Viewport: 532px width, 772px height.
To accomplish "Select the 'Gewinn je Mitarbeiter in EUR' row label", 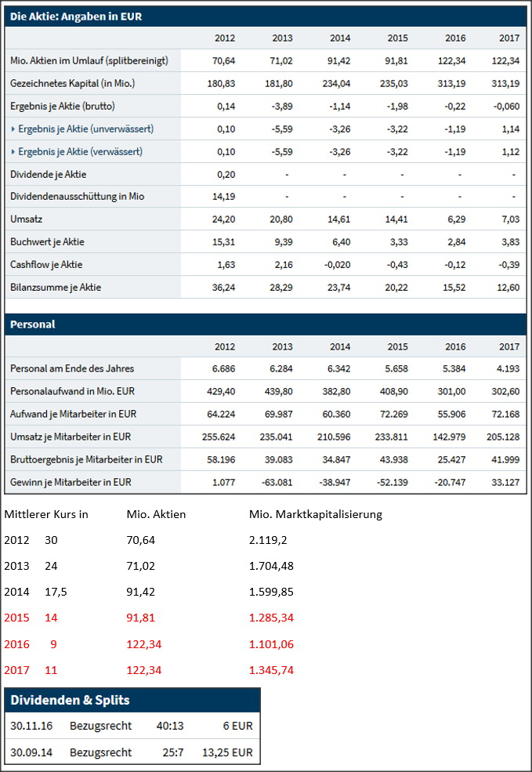I will (72, 482).
